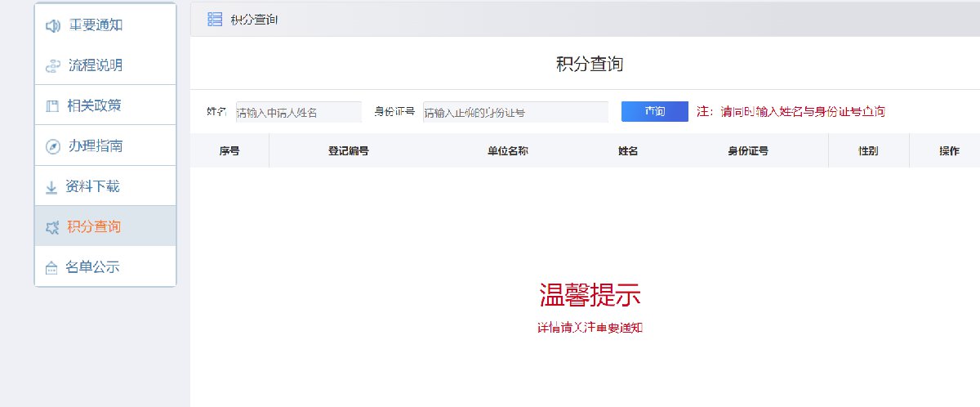Click the list icon in the 积分查询 header bar
Screen dimensions: 980x407
[215, 19]
